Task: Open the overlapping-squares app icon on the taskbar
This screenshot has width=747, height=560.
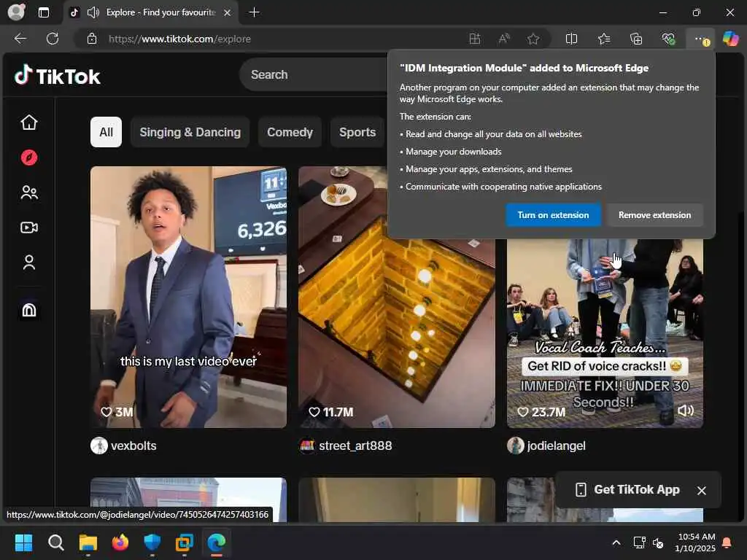Action: pyautogui.click(x=185, y=542)
